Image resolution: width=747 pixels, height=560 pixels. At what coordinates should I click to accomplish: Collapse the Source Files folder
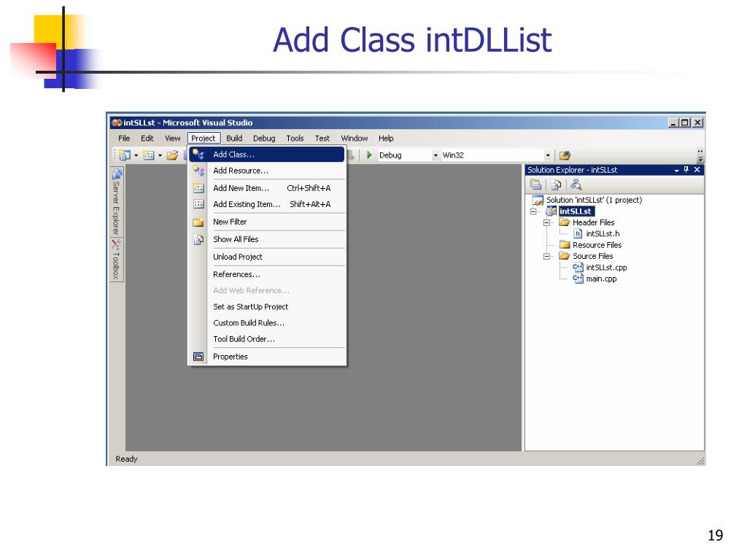click(x=547, y=256)
